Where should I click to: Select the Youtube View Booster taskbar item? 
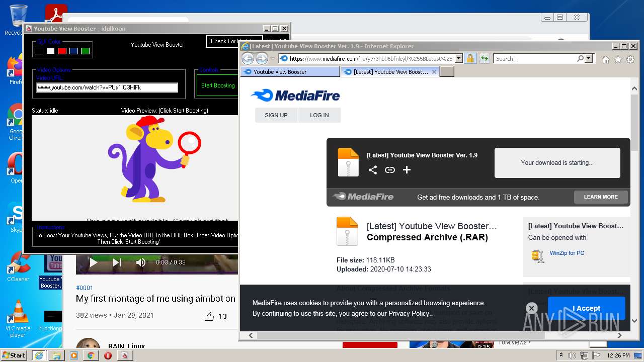pos(125,355)
